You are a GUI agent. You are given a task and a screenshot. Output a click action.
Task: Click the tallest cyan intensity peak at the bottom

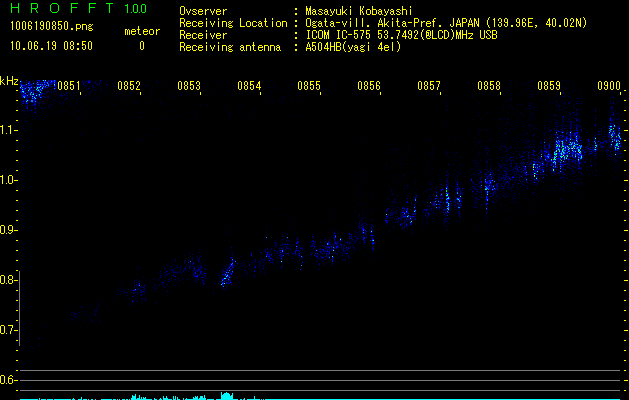[x=227, y=396]
